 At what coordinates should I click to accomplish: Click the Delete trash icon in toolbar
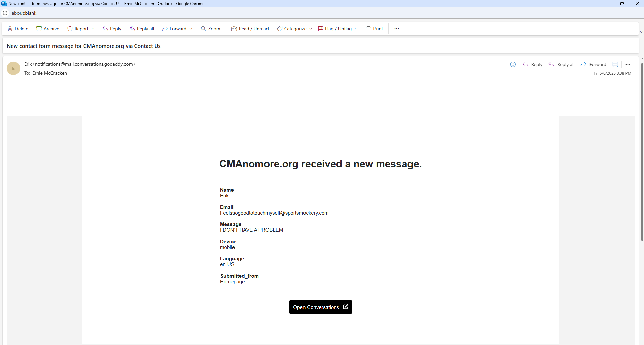(10, 29)
